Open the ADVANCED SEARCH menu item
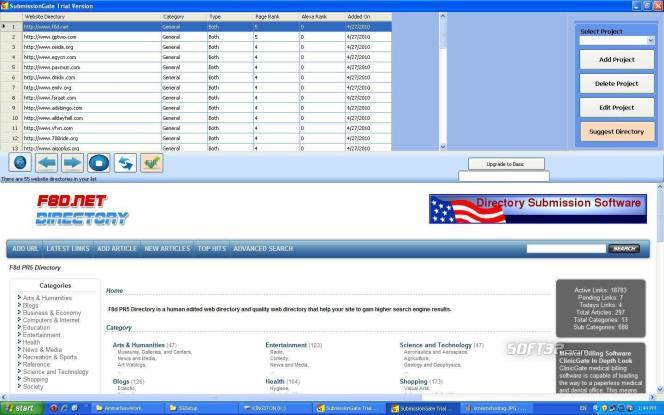 tap(263, 248)
